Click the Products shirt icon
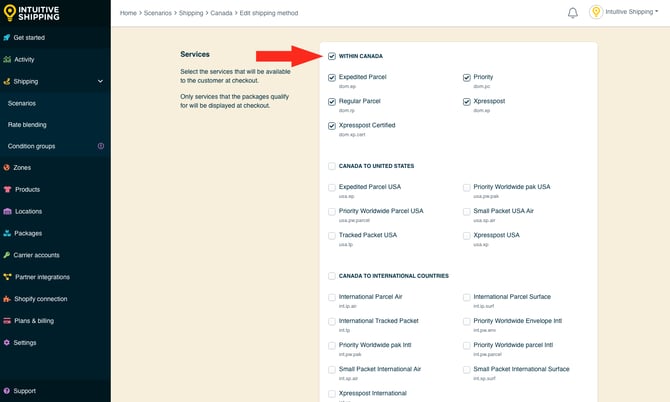 [7, 189]
